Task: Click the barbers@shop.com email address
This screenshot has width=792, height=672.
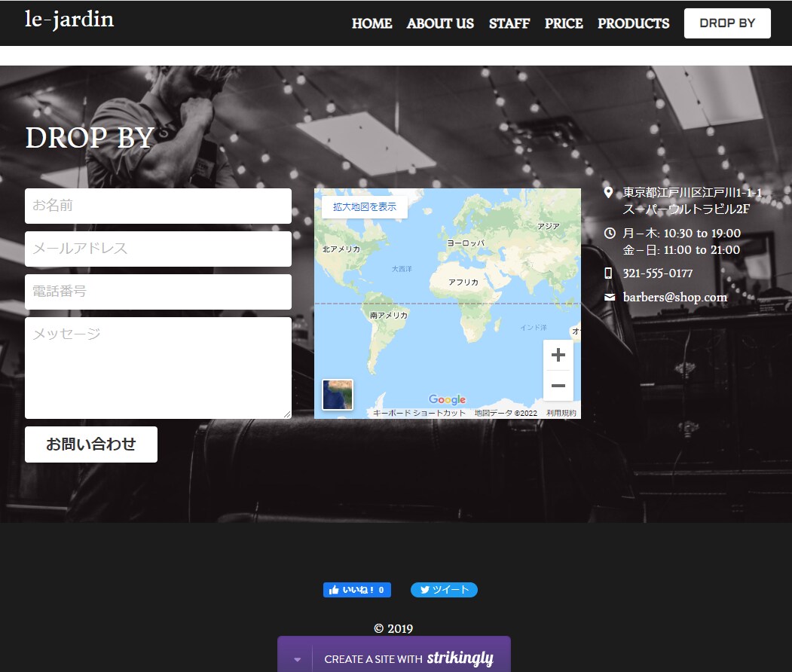Action: point(674,298)
